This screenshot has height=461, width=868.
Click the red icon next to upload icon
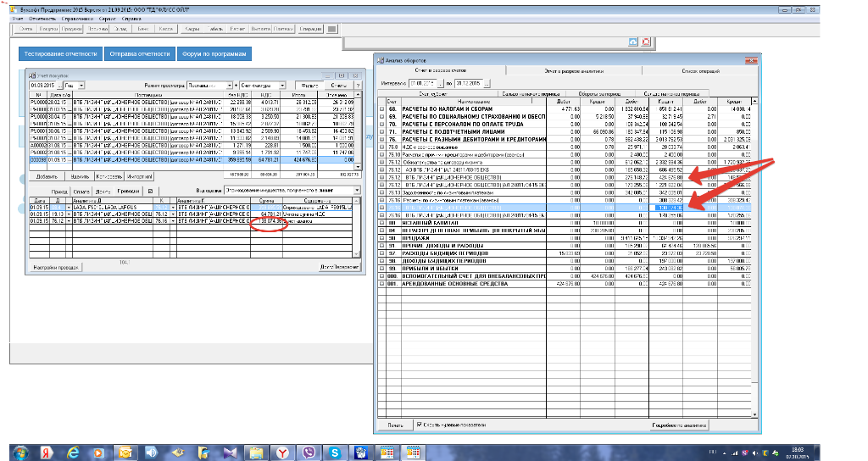tap(646, 42)
